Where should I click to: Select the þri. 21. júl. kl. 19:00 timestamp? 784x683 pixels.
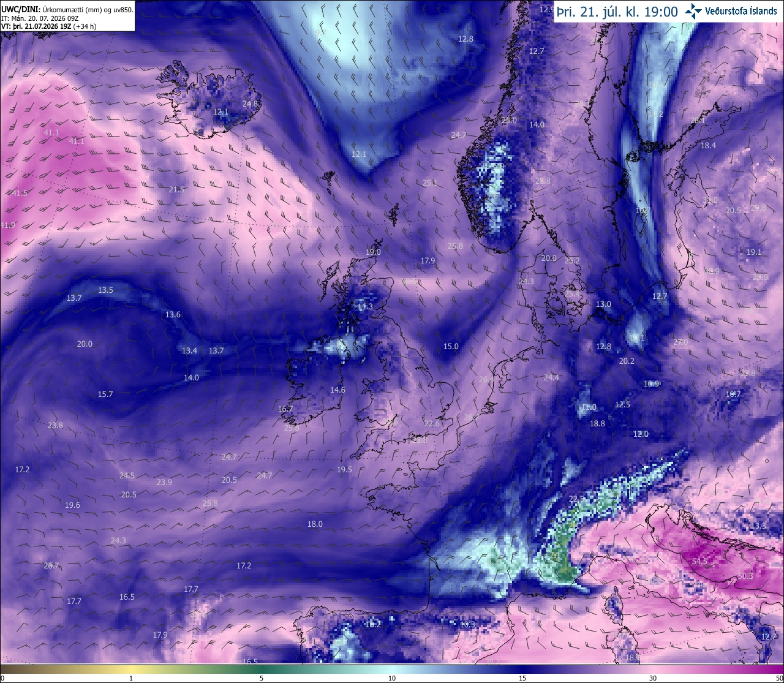[617, 11]
